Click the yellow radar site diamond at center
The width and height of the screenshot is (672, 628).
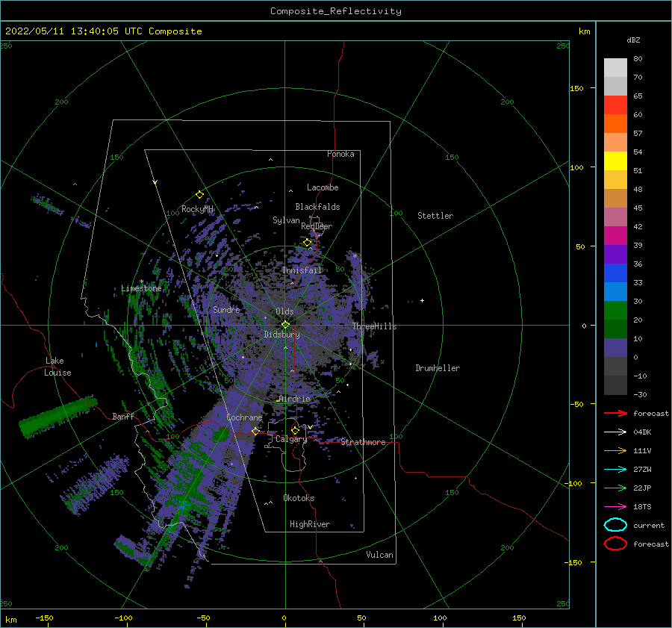pos(285,325)
